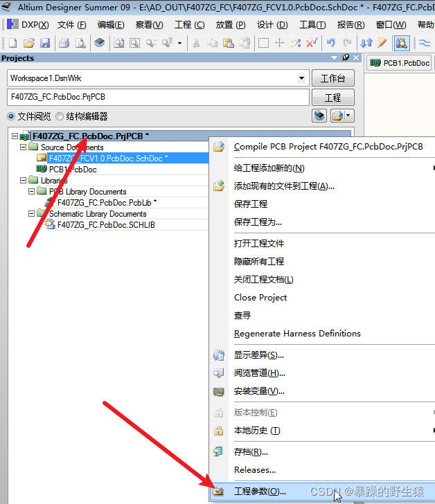Open the dropdown arrow beside zoom filter icon
This screenshot has height=504, width=435.
pos(179,43)
